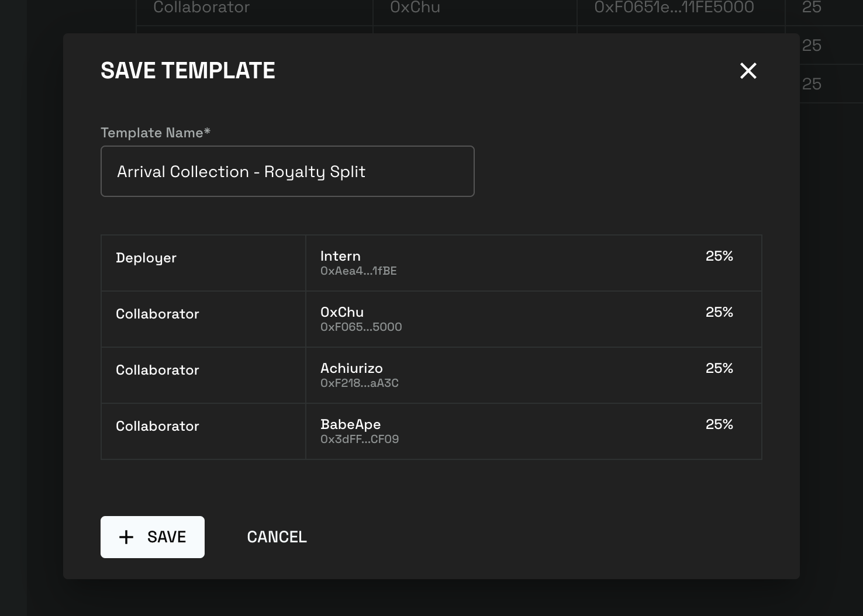863x616 pixels.
Task: Click the 0xChu collaborator entry
Action: pos(342,312)
